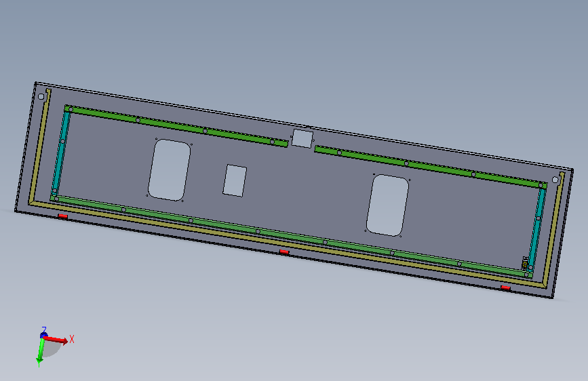Screen dimensions: 588x381
Task: Click the leftmost red tab on bottom edge
Action: [62, 216]
